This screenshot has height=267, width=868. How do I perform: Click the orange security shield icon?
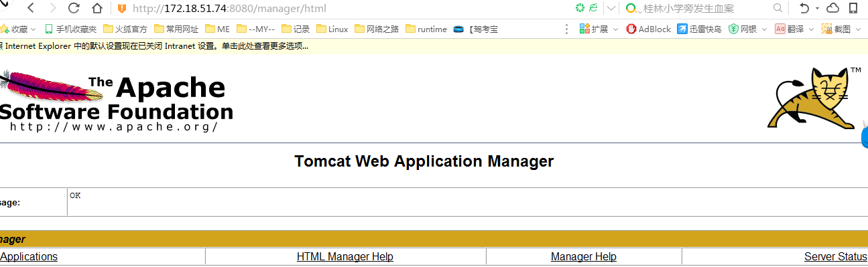click(x=121, y=9)
